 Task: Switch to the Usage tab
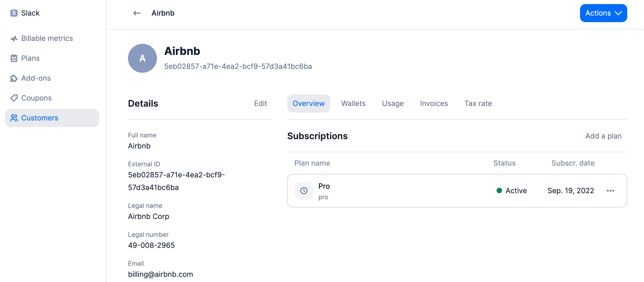click(x=393, y=103)
